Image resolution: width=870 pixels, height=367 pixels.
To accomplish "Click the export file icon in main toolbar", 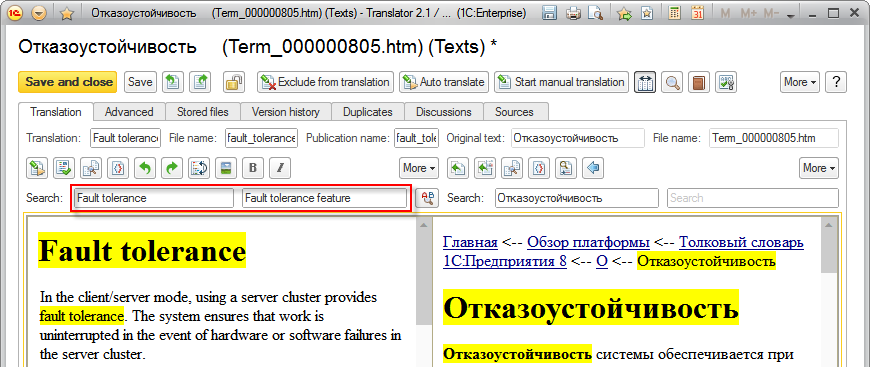I will point(201,82).
